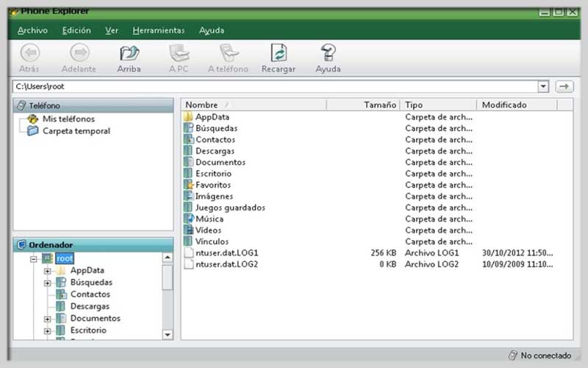Click the Archivo LOG2 type cell

431,264
